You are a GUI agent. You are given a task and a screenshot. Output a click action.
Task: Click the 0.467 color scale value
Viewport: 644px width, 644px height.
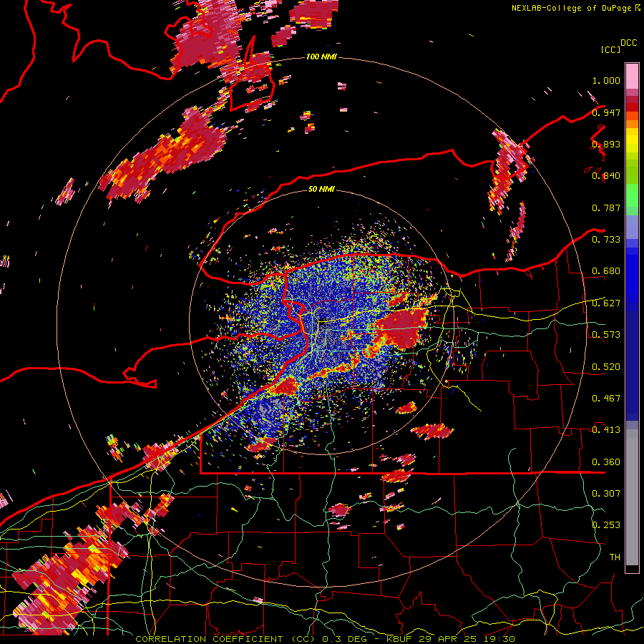[606, 399]
